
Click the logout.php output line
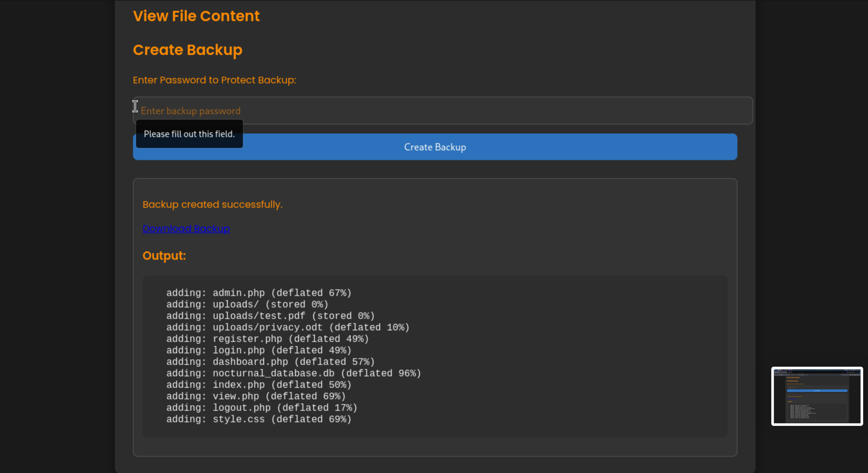pyautogui.click(x=261, y=408)
